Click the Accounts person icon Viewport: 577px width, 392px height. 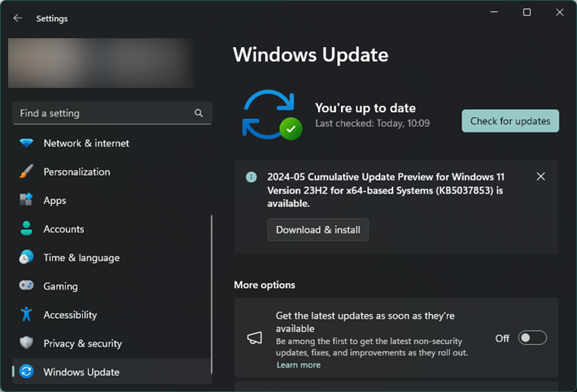[26, 229]
